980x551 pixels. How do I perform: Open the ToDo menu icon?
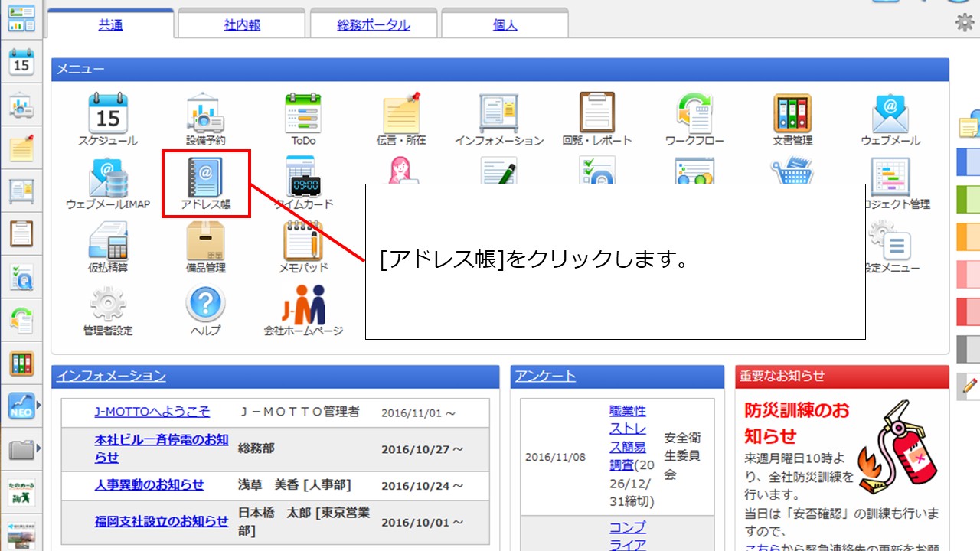point(303,119)
